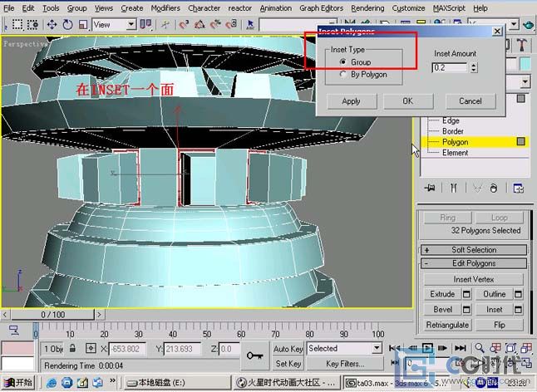Click the Utilities hammer panel tab
Viewport: 537px width, 392px height.
521,45
